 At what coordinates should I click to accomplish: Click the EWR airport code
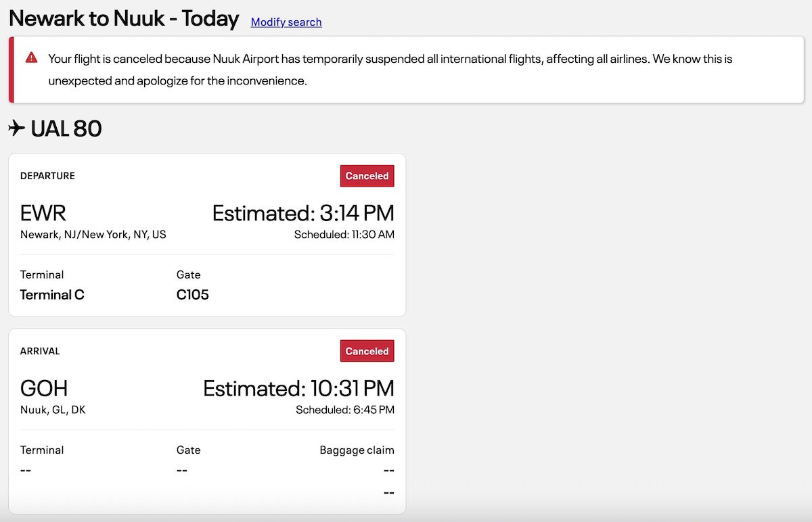pyautogui.click(x=43, y=213)
